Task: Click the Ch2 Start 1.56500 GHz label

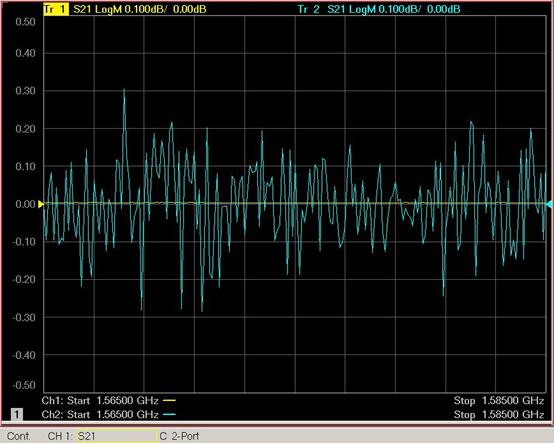Action: click(100, 414)
